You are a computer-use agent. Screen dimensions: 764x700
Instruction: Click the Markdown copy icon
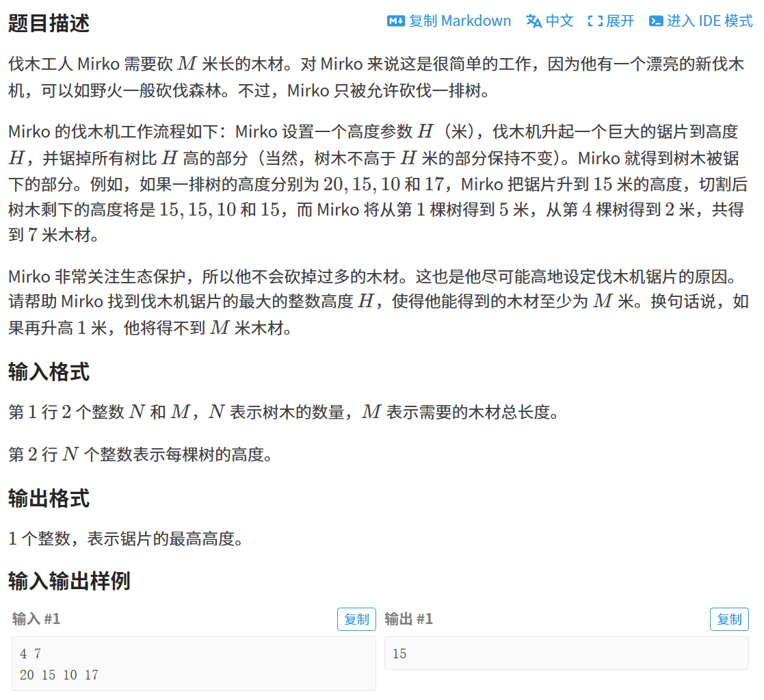click(x=395, y=21)
